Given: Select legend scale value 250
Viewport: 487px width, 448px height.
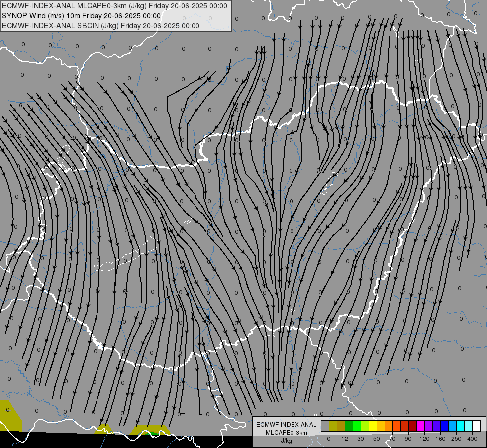Looking at the screenshot, I should click(456, 439).
